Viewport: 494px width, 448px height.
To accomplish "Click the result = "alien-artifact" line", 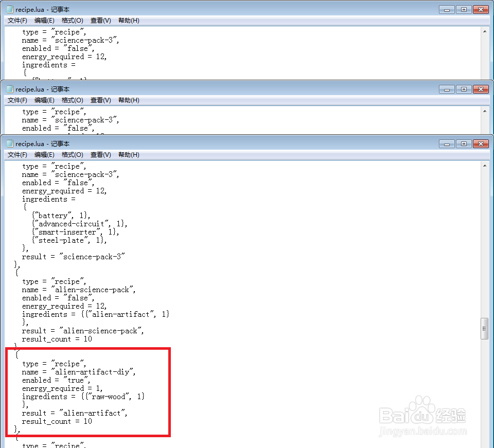I will [x=74, y=413].
